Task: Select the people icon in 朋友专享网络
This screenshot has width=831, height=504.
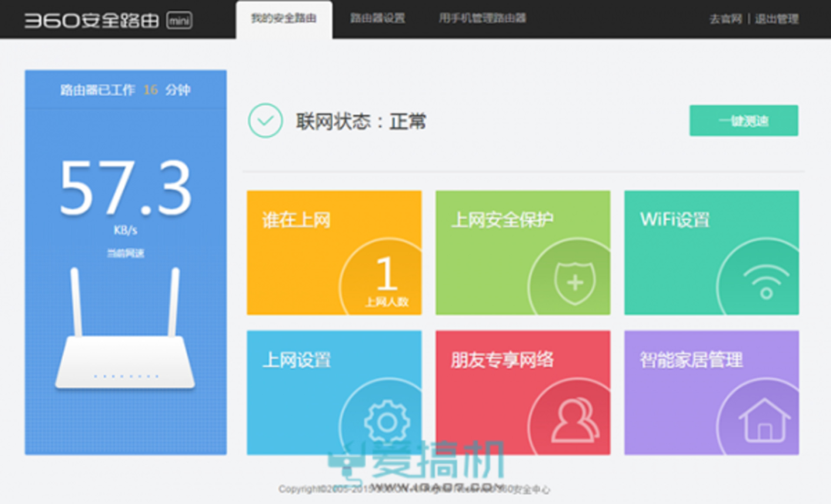Action: 575,421
